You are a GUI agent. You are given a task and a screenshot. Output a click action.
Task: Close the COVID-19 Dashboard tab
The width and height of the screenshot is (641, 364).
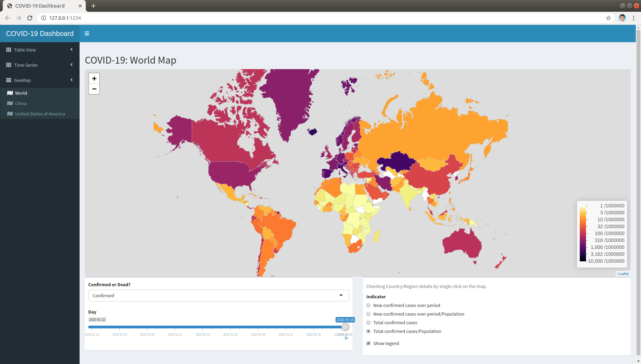pyautogui.click(x=80, y=6)
